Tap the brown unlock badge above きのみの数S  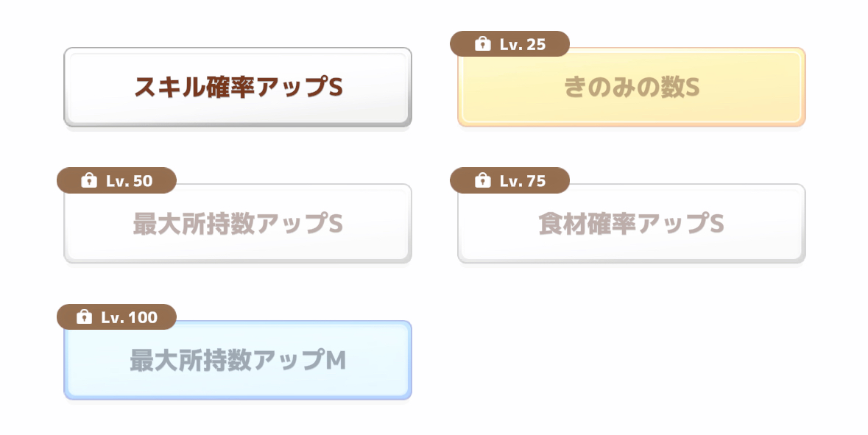509,44
